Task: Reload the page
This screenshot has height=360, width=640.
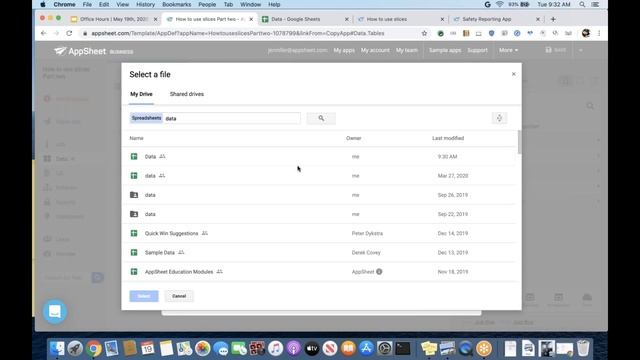Action: pos(69,33)
